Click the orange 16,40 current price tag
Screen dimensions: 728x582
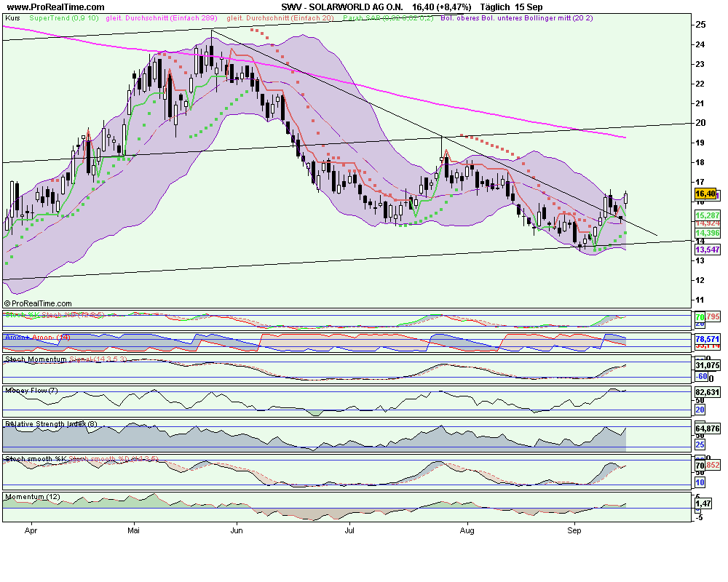[705, 194]
